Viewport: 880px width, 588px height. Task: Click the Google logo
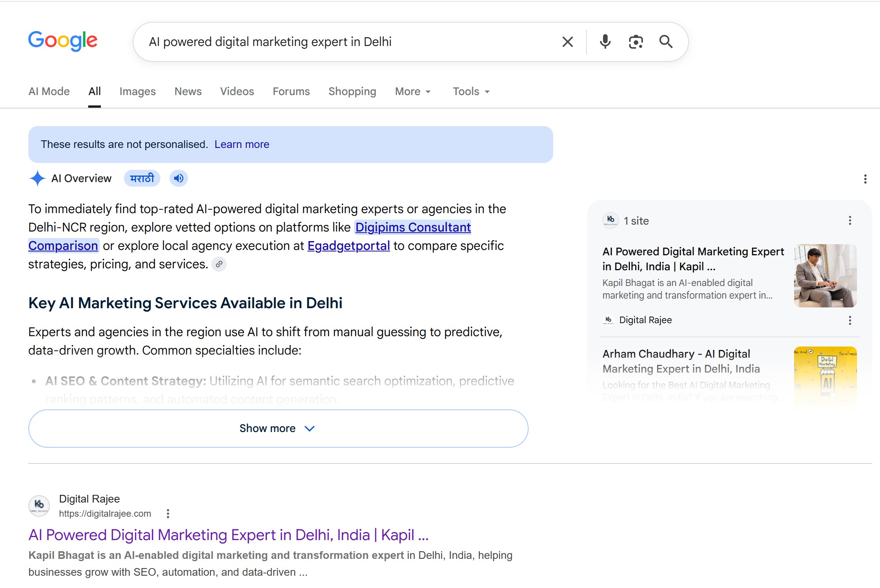[x=63, y=41]
